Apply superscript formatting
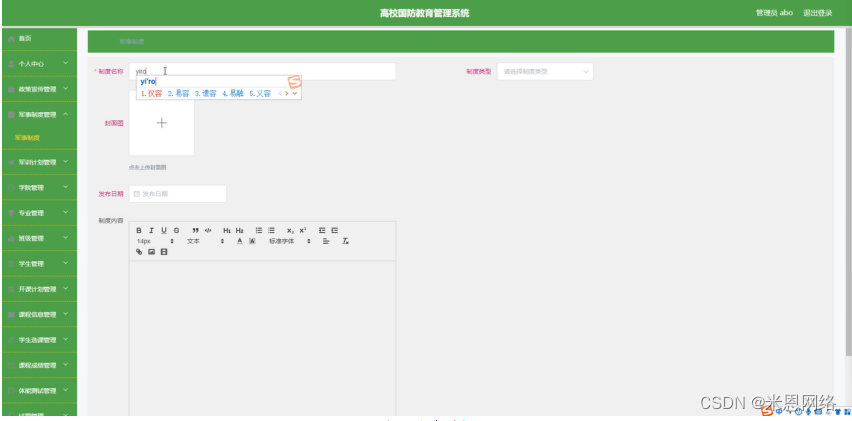Viewport: 852px width, 421px height. pos(303,230)
